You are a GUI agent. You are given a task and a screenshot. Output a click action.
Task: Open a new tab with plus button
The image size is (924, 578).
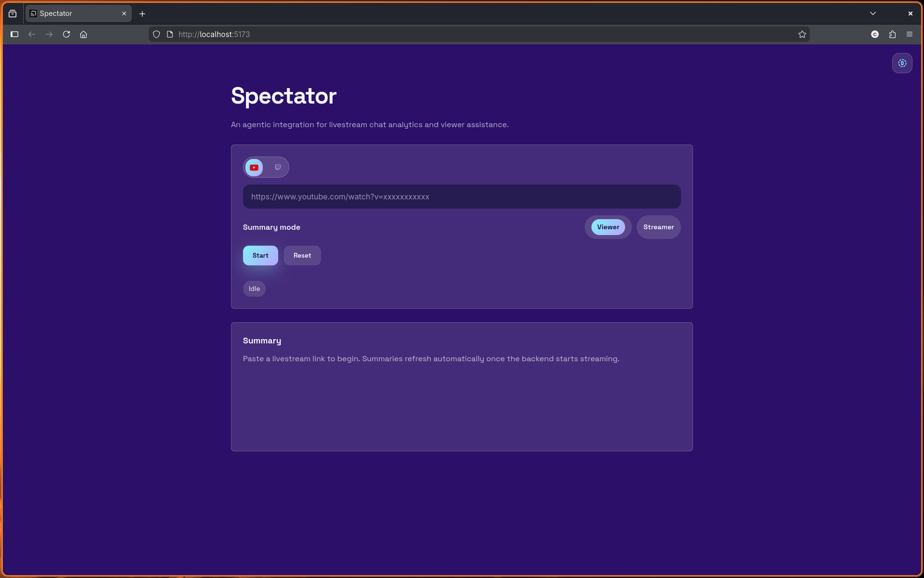pos(142,13)
